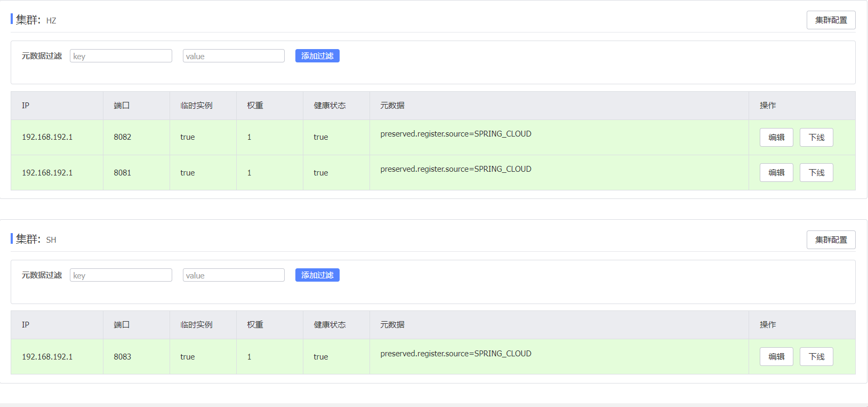Click 元数据过滤 label in HZ cluster
Image resolution: width=868 pixels, height=407 pixels.
[x=42, y=56]
